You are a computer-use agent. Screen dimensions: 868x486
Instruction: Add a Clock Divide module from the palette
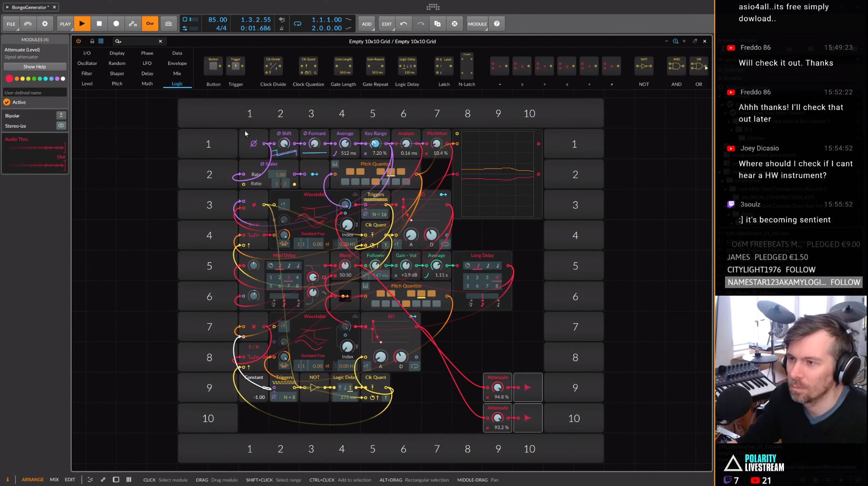273,67
